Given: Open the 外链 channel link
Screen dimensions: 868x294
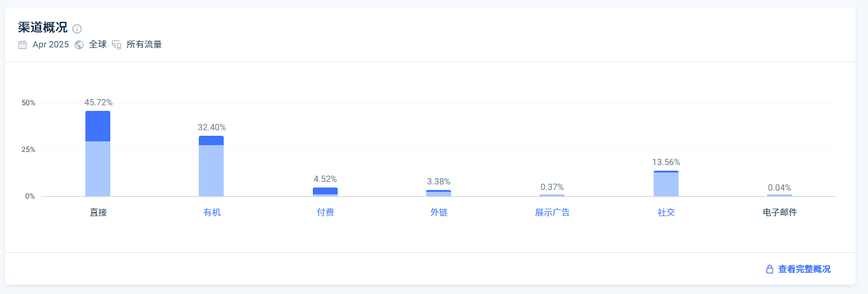Looking at the screenshot, I should 439,212.
